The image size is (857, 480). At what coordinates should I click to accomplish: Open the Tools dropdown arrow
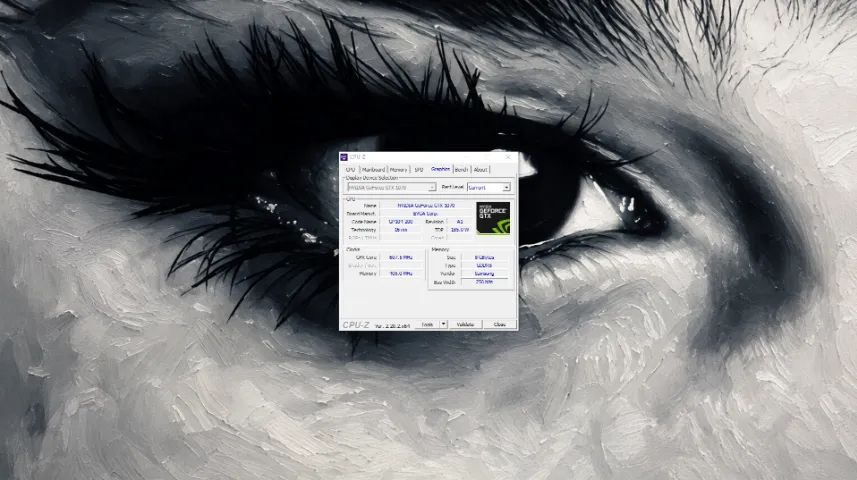pos(444,324)
